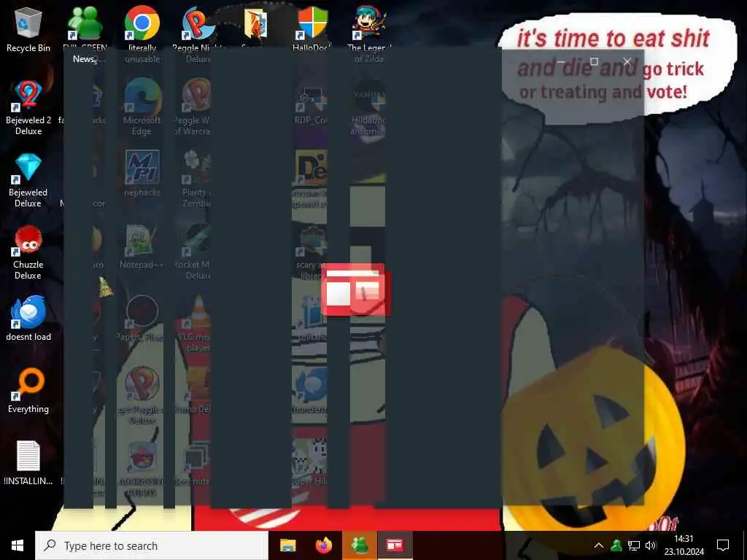Select the green messenger people desktop shortcut

point(85,28)
